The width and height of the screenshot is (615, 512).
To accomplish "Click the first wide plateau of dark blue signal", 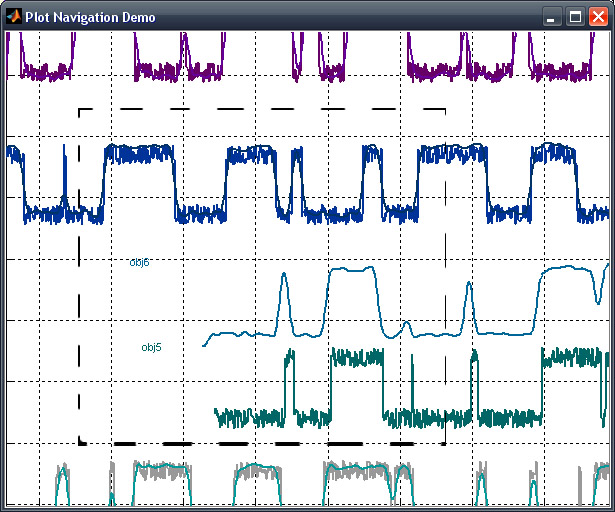I will [x=139, y=154].
